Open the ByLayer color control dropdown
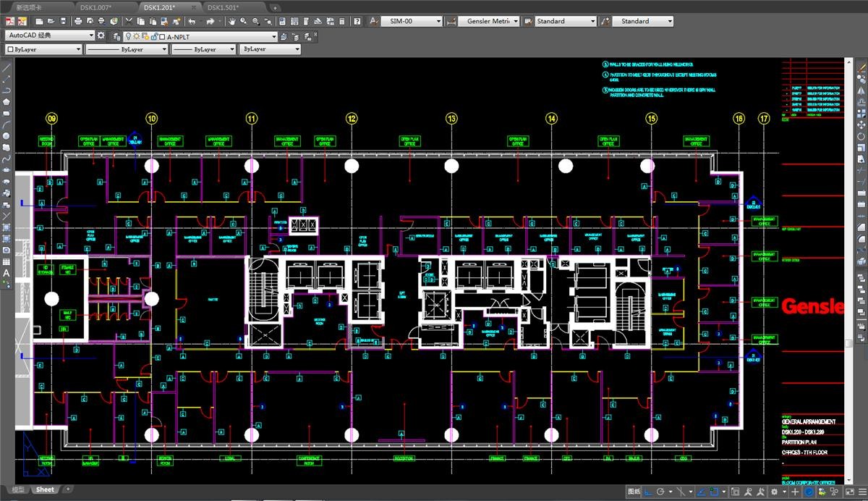This screenshot has width=868, height=501. coord(78,49)
